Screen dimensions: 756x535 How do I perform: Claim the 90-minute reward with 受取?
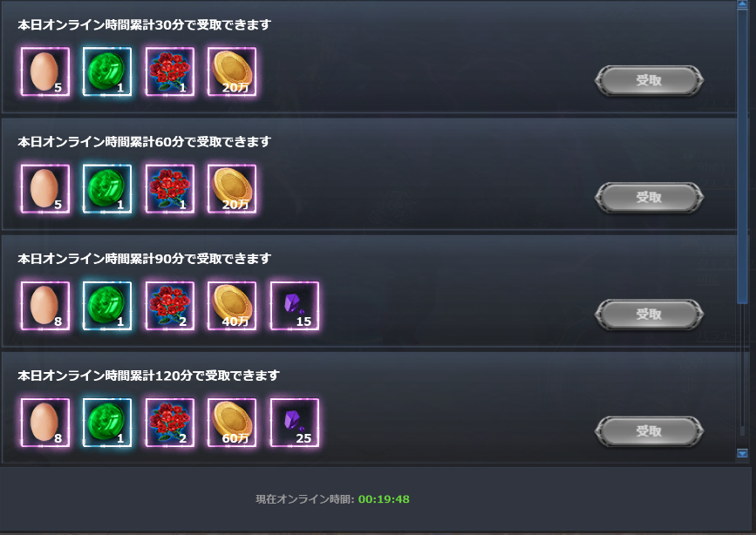click(x=649, y=315)
